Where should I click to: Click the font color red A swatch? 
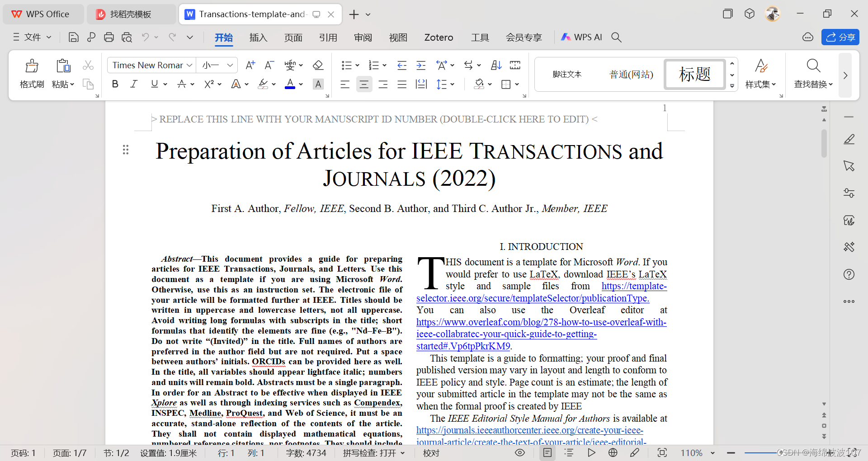pos(290,84)
